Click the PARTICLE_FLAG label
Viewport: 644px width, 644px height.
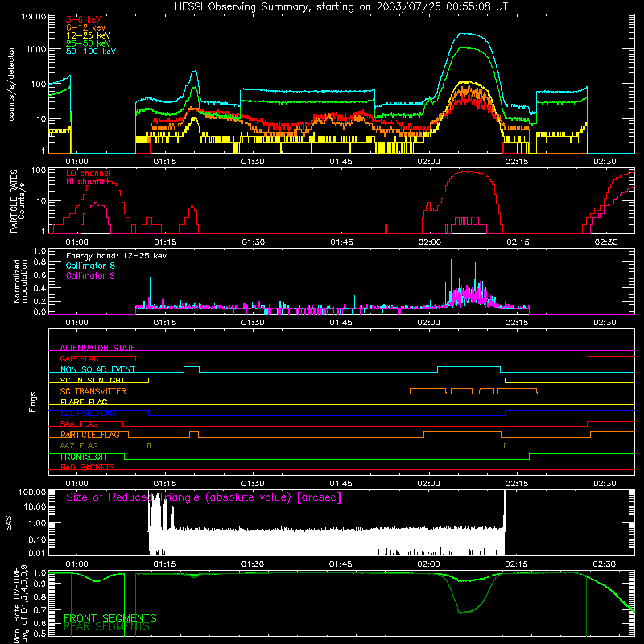pyautogui.click(x=90, y=435)
